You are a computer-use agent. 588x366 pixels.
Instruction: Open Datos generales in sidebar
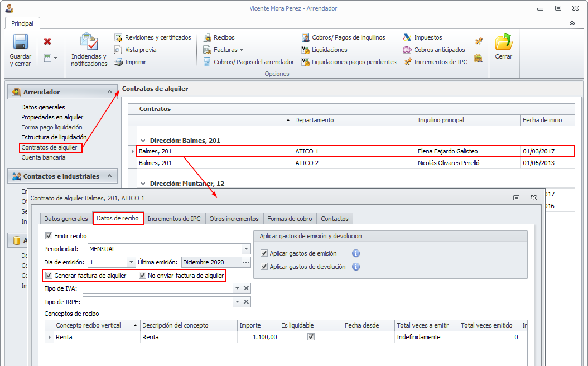coord(43,107)
